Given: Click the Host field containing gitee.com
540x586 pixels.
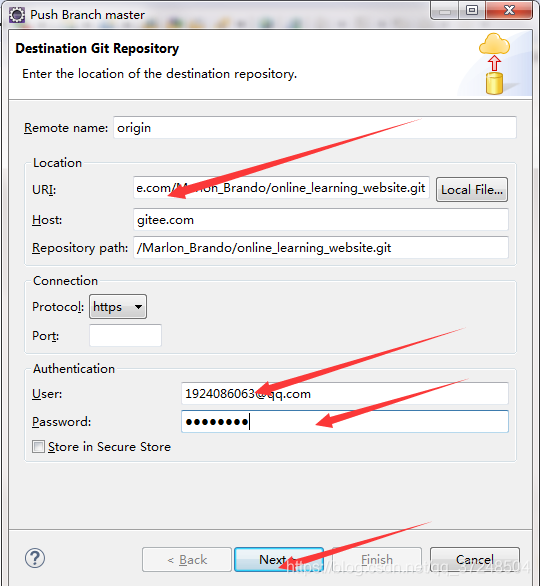Looking at the screenshot, I should pos(321,220).
